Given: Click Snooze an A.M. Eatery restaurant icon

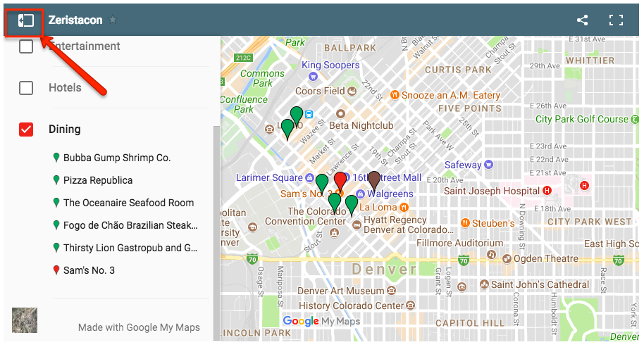Looking at the screenshot, I should 395,95.
